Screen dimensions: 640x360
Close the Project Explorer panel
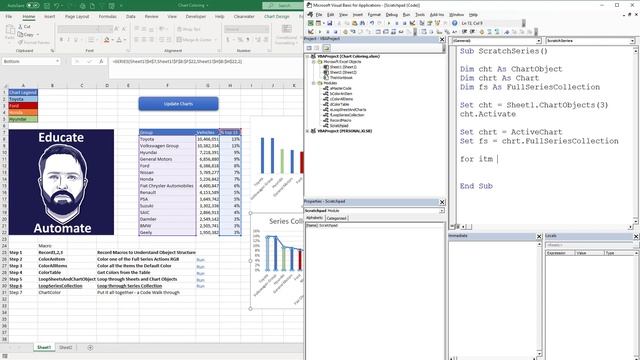(x=442, y=39)
